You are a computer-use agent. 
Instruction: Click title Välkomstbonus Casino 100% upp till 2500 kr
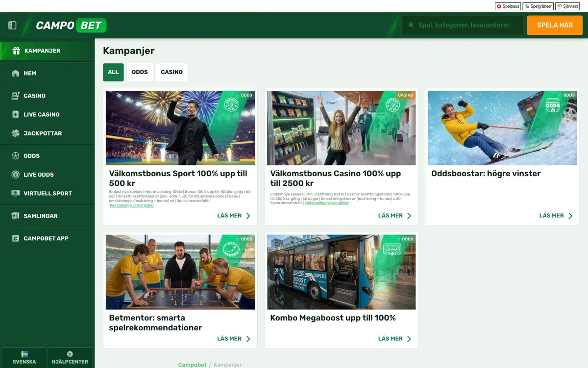click(x=336, y=179)
